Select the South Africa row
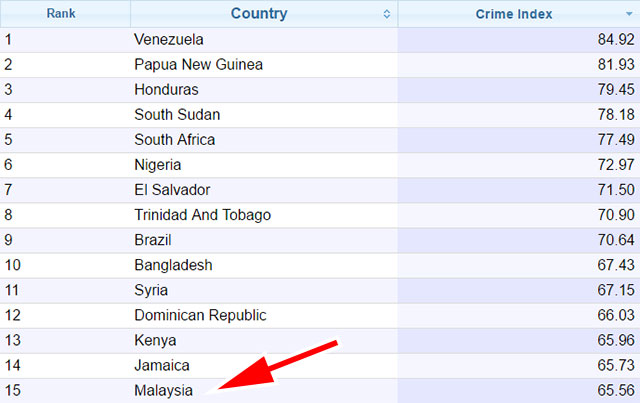This screenshot has width=640, height=403. coord(320,140)
